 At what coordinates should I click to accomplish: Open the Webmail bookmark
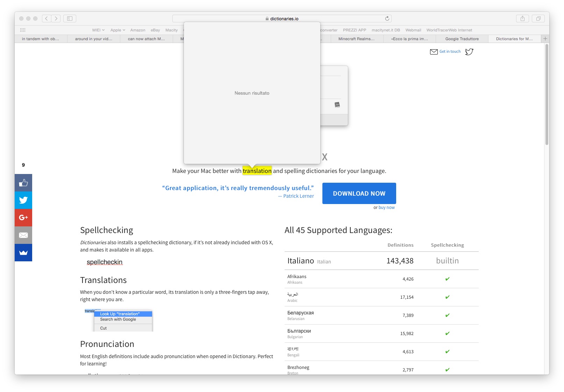click(x=413, y=30)
